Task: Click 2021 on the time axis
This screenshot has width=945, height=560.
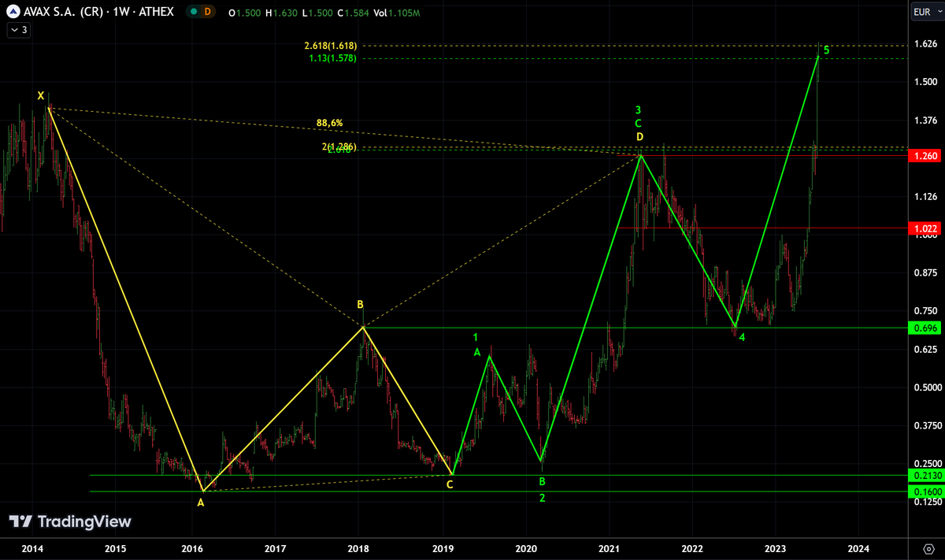Action: [609, 547]
